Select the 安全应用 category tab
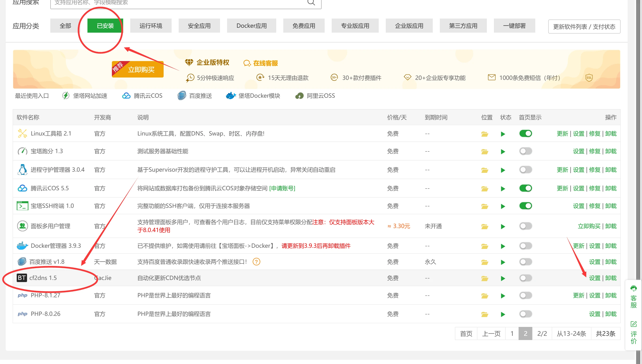Image resolution: width=642 pixels, height=364 pixels. (x=199, y=26)
